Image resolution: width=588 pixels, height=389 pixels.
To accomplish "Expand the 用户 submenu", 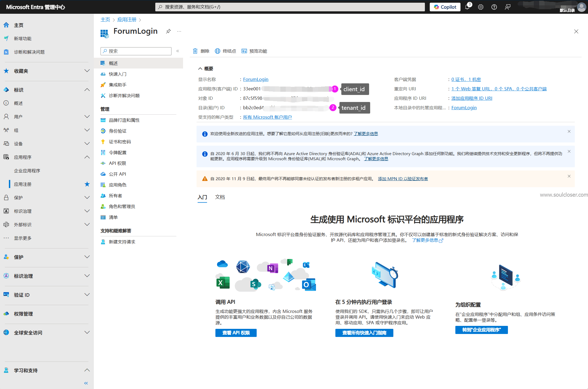I will [87, 117].
